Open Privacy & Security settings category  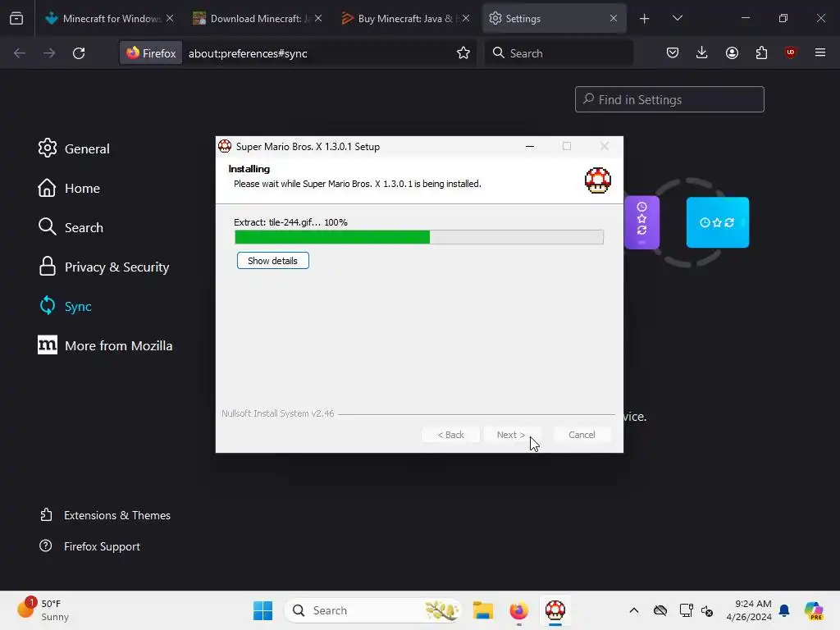[104, 267]
